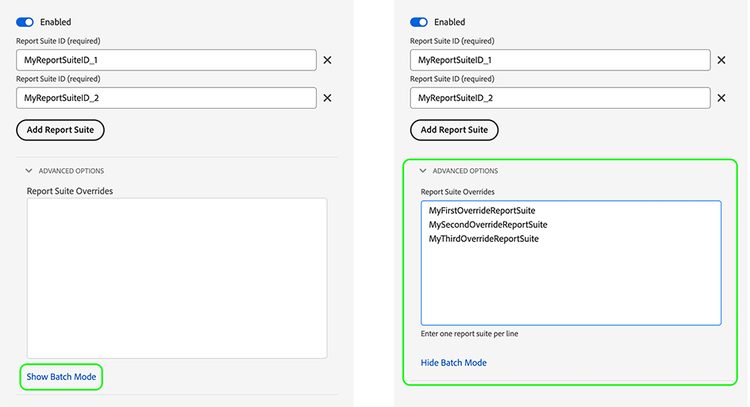Screen dimensions: 750x407
Task: Click MyThirdOverrideReportSuite line in batch textarea
Action: (x=484, y=239)
